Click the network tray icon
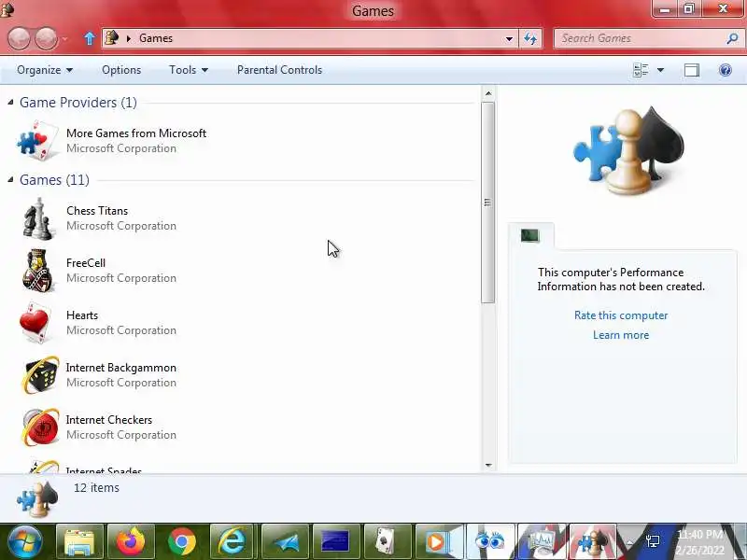The height and width of the screenshot is (560, 747). [653, 541]
